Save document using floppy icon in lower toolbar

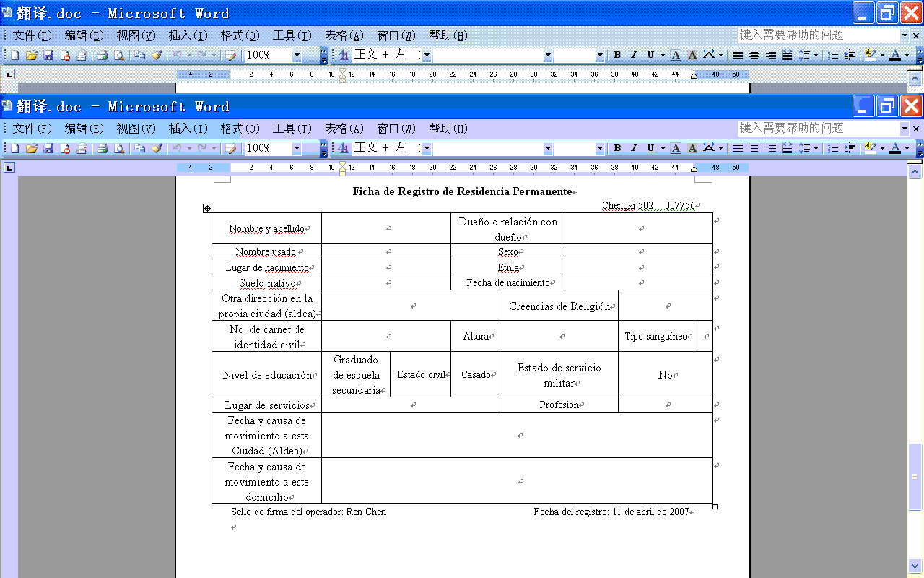[x=48, y=148]
